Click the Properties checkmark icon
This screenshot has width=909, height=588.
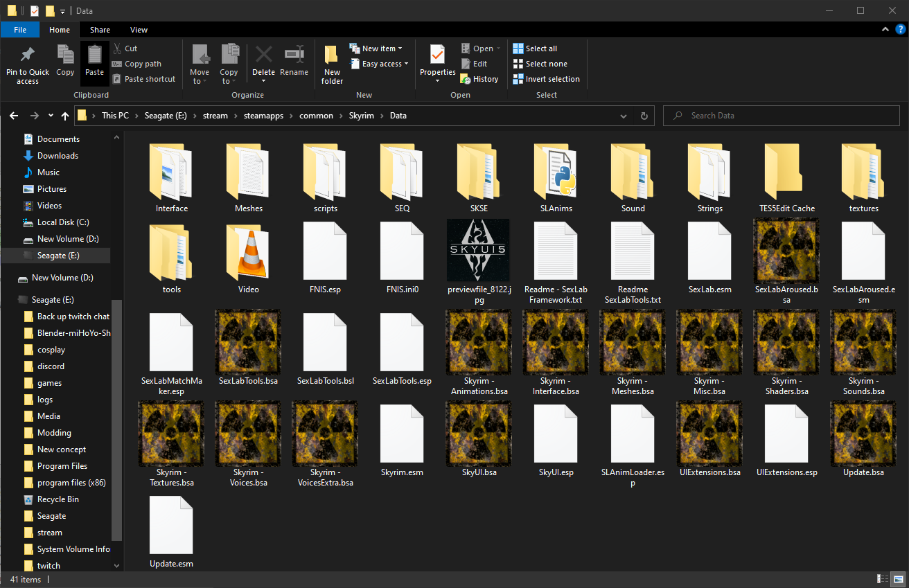click(x=437, y=55)
